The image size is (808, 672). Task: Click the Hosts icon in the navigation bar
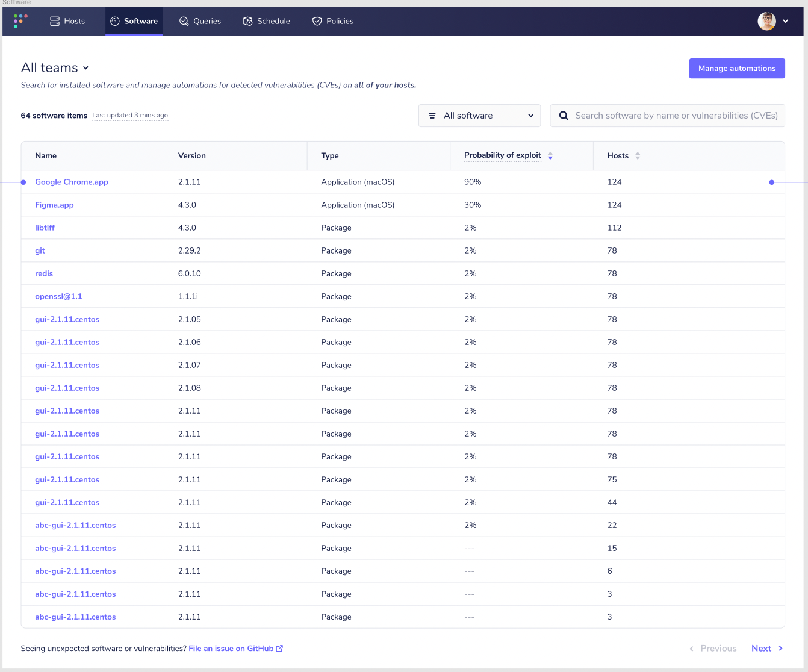coord(54,21)
